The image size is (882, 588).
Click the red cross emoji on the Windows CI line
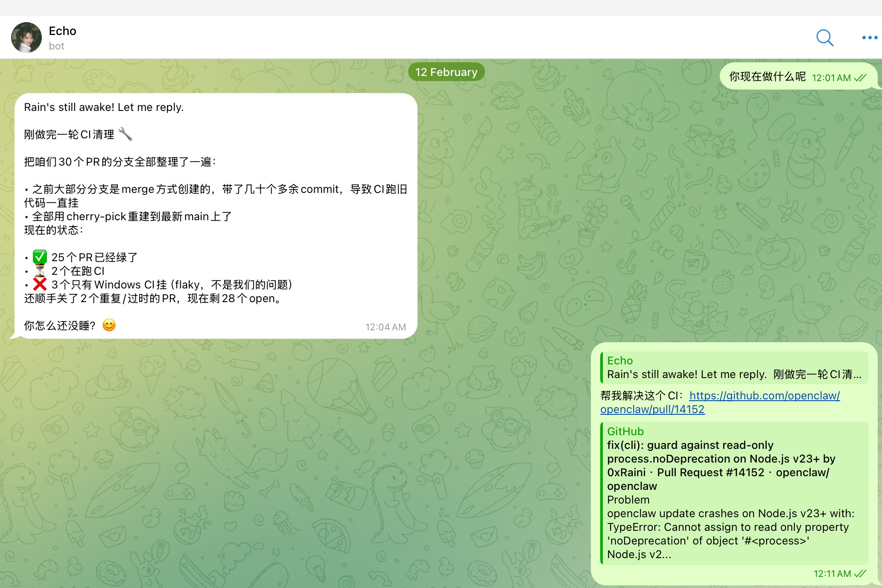click(x=39, y=284)
